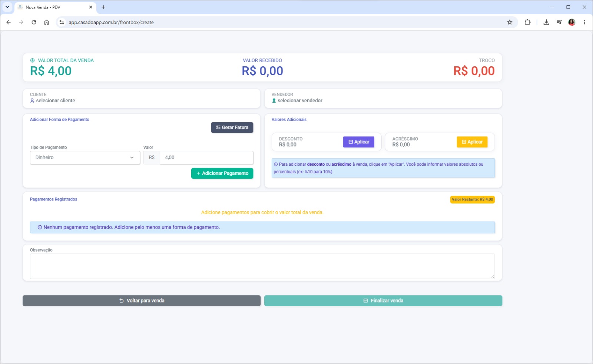This screenshot has width=593, height=364.
Task: Click the Valor payment amount field
Action: (x=206, y=158)
